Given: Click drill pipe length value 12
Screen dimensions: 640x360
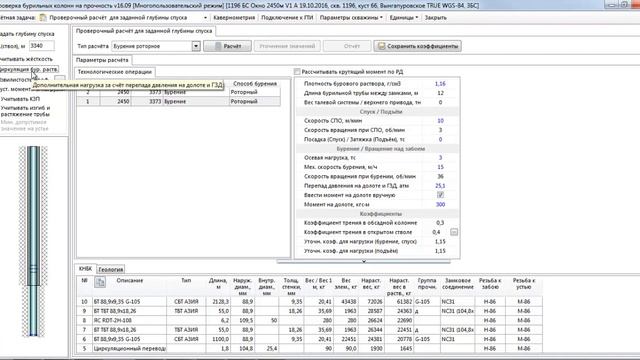Looking at the screenshot, I should 440,93.
